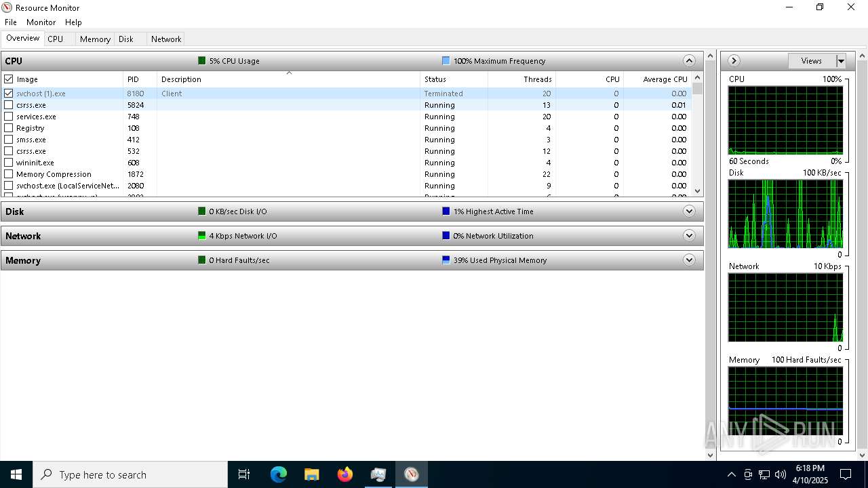Viewport: 868px width, 488px height.
Task: Click the Disk activity graph
Action: point(785,213)
